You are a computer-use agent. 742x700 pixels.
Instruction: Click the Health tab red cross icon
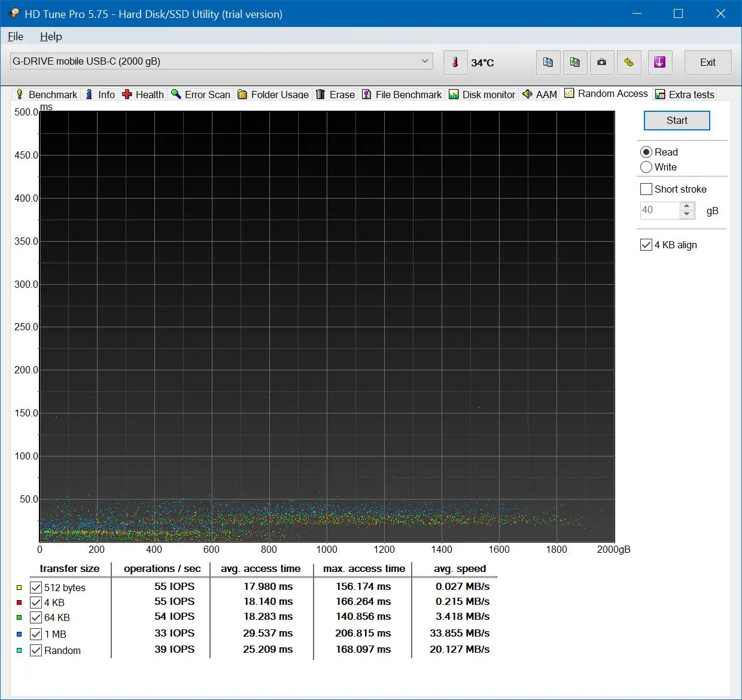[127, 94]
